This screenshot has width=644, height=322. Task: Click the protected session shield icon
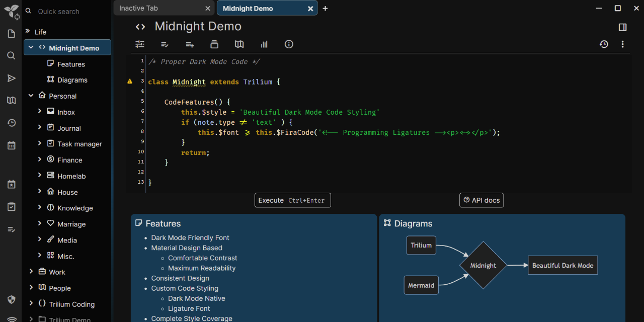[11, 299]
